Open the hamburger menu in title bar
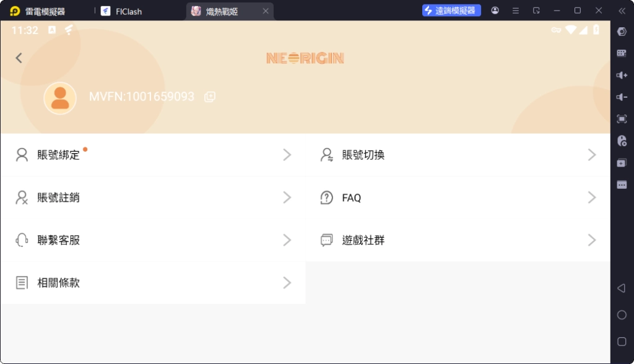 [515, 10]
